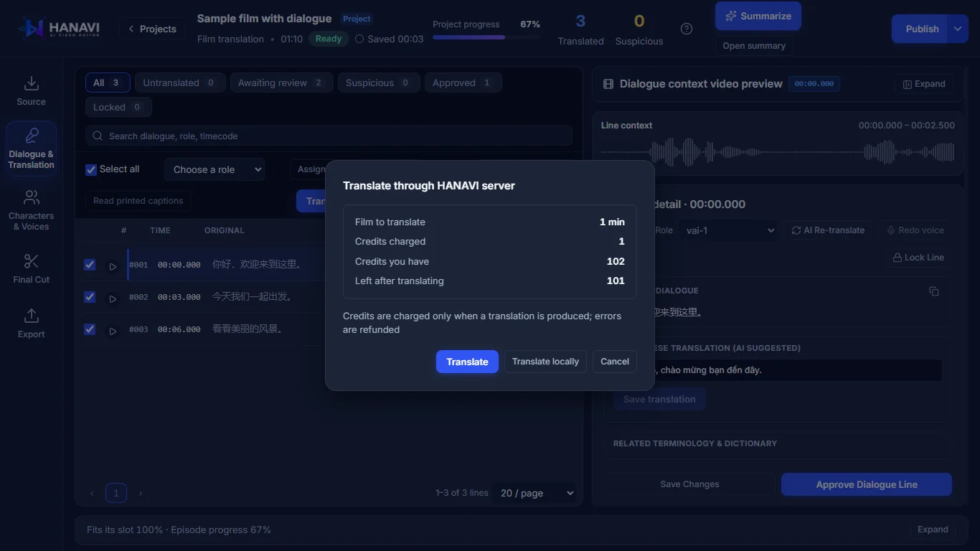980x551 pixels.
Task: Select the Approved filter tab
Action: 463,83
